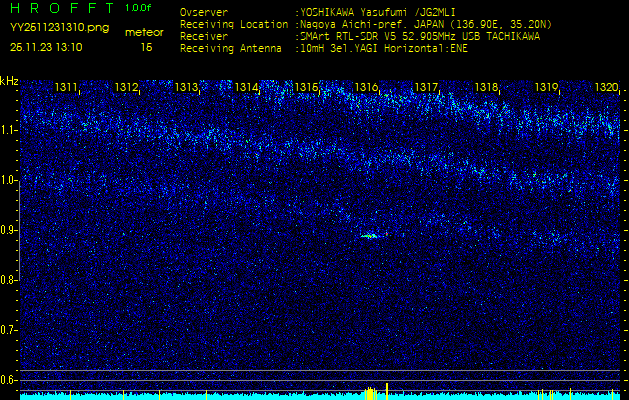Click the 1.1 kHz frequency label
Screen dimensions: 629x400
click(x=9, y=130)
